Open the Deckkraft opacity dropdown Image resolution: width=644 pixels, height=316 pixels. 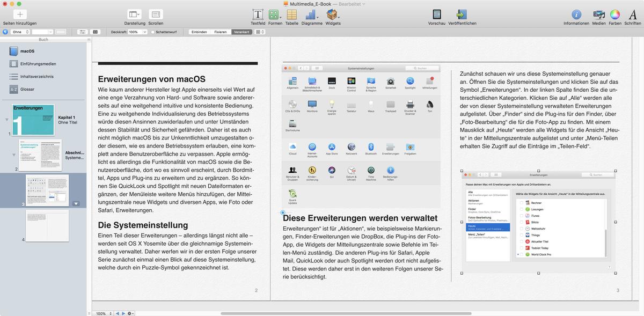[x=136, y=32]
